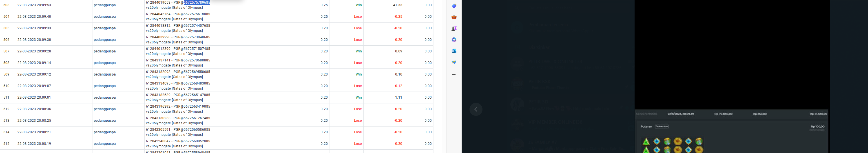
Task: Click timestamp 22-08-2023 20:09:53
Action: 34,5
